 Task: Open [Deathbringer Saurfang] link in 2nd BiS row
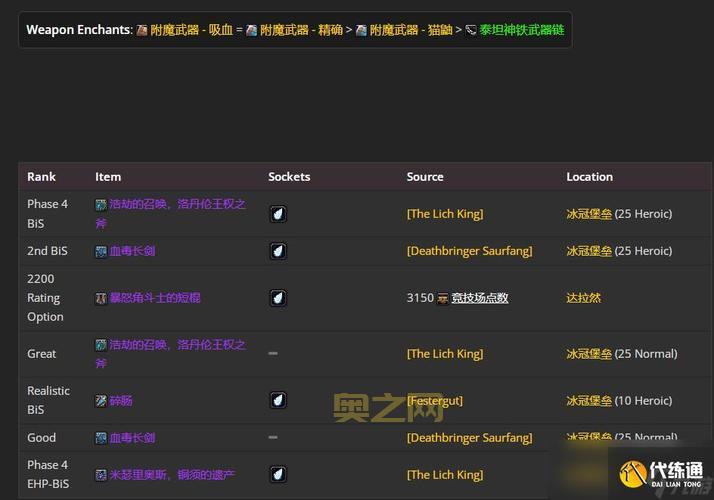[x=469, y=251]
